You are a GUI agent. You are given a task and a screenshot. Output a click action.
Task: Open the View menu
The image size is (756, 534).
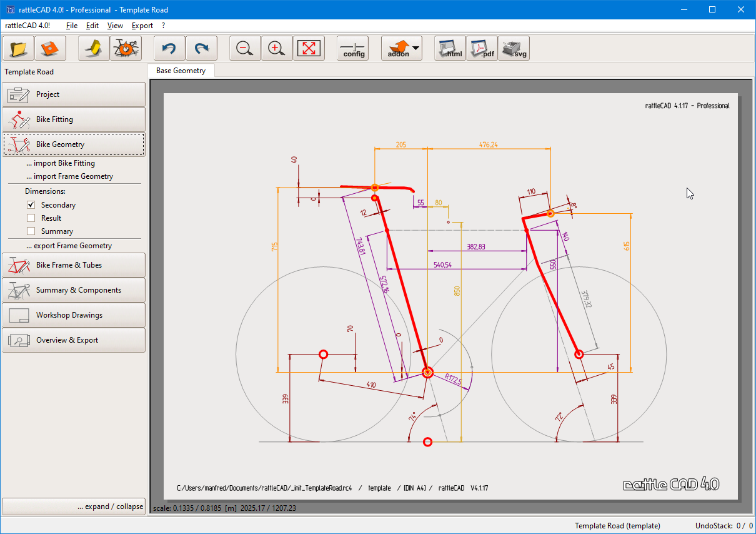115,26
